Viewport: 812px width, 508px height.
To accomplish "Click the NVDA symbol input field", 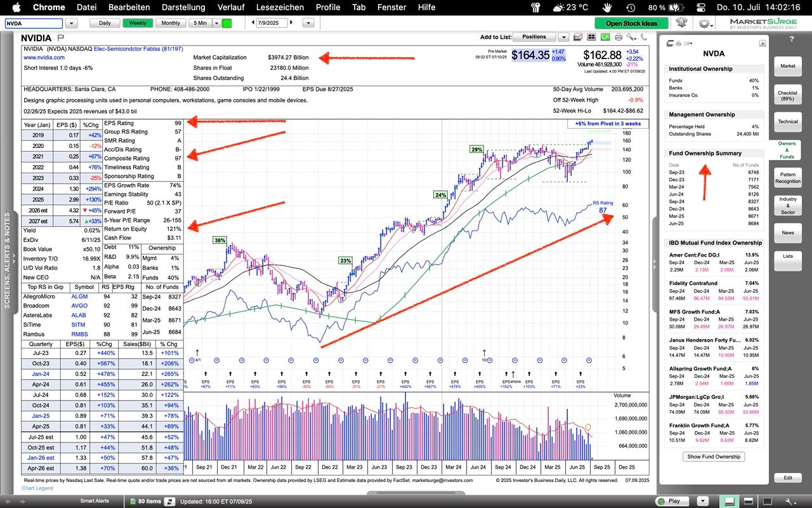I will pyautogui.click(x=34, y=23).
